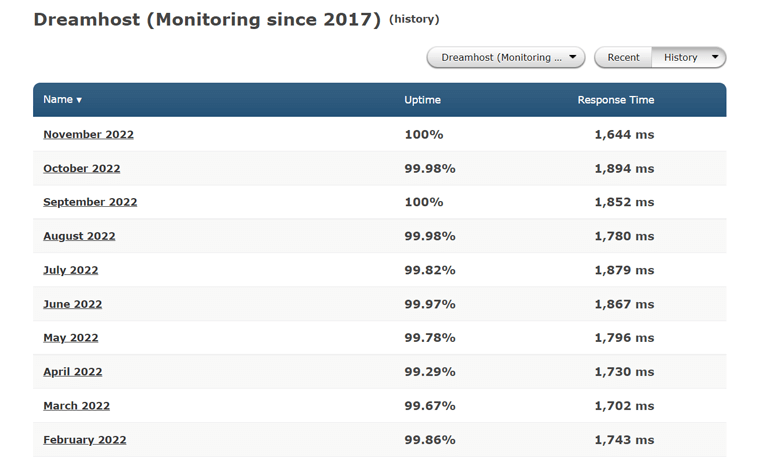Select the 1,780 ms response time
Screen dimensions: 760x459
click(x=624, y=236)
